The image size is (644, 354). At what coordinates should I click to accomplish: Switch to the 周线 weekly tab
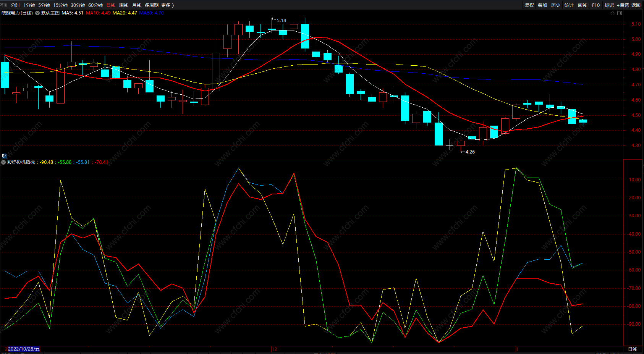pyautogui.click(x=124, y=5)
